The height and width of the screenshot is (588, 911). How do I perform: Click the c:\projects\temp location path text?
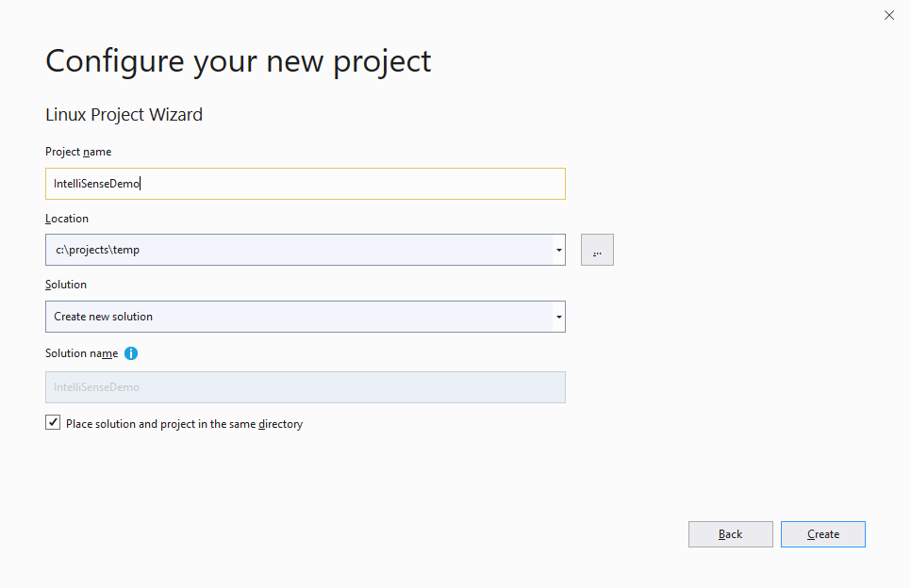tap(98, 250)
